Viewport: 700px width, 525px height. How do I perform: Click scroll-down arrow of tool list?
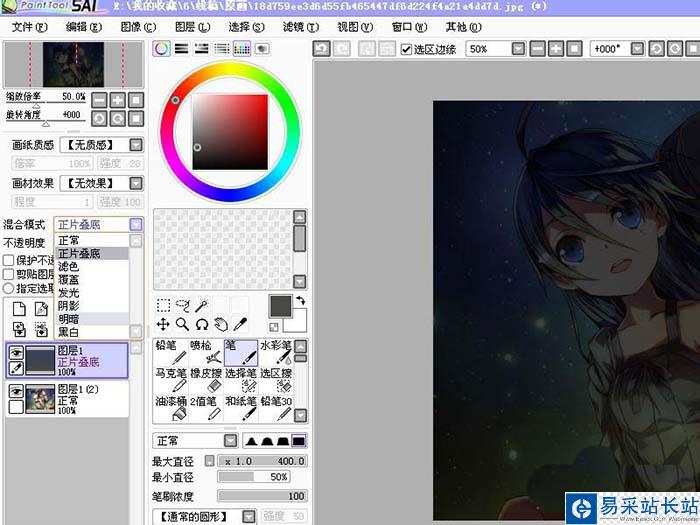coord(300,416)
